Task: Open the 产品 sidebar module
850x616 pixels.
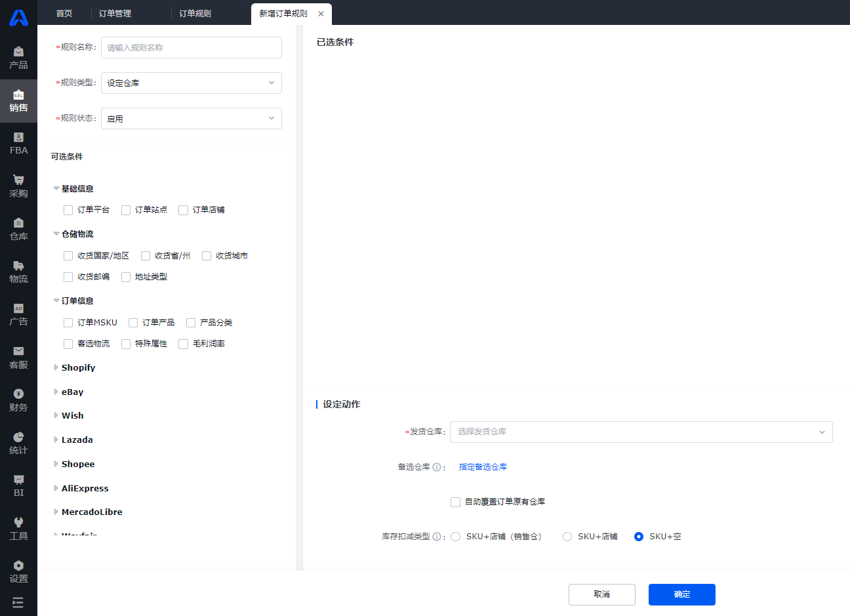Action: [x=18, y=58]
